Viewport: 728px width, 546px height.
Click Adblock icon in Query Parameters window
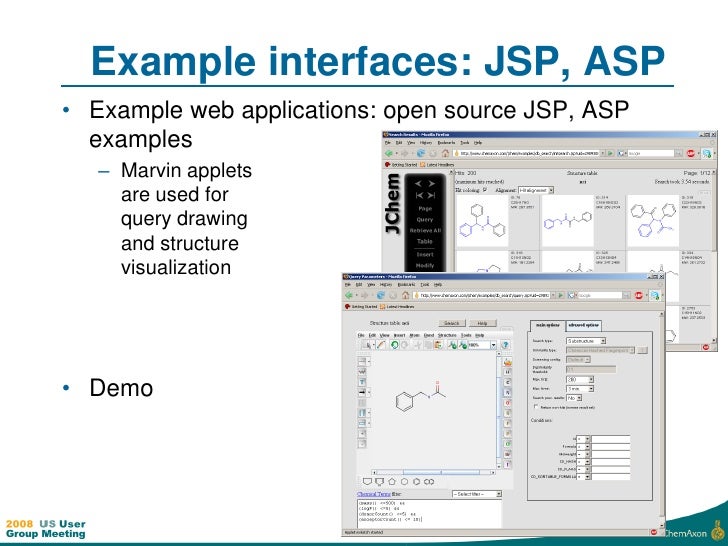tap(639, 295)
